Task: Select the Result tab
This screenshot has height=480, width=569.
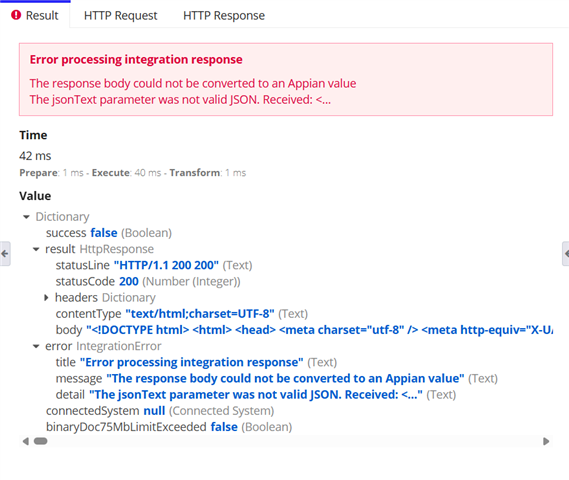Action: tap(35, 15)
